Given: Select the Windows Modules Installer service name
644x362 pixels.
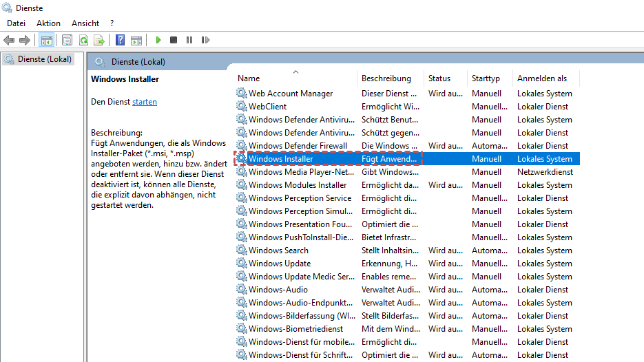Looking at the screenshot, I should [x=298, y=185].
